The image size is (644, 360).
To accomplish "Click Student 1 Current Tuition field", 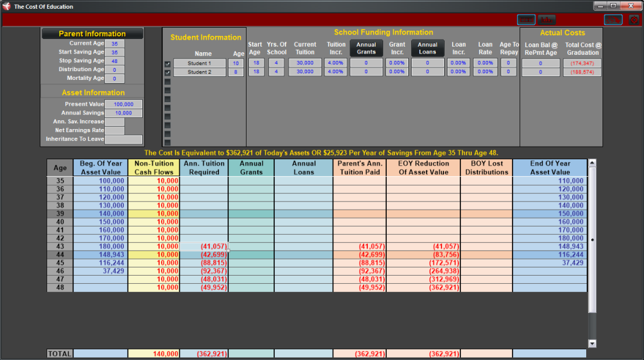I will [x=305, y=63].
